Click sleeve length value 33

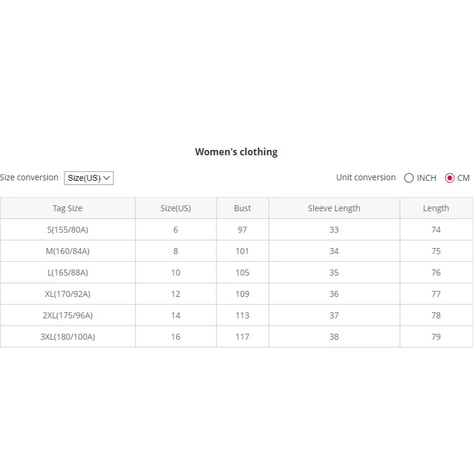pyautogui.click(x=334, y=230)
